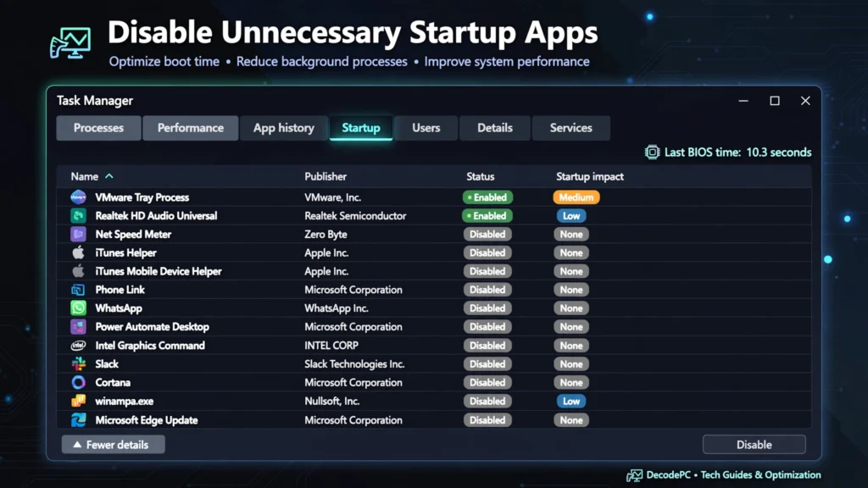
Task: Click the "Realtek Semiconductor" publisher cell
Action: [355, 216]
